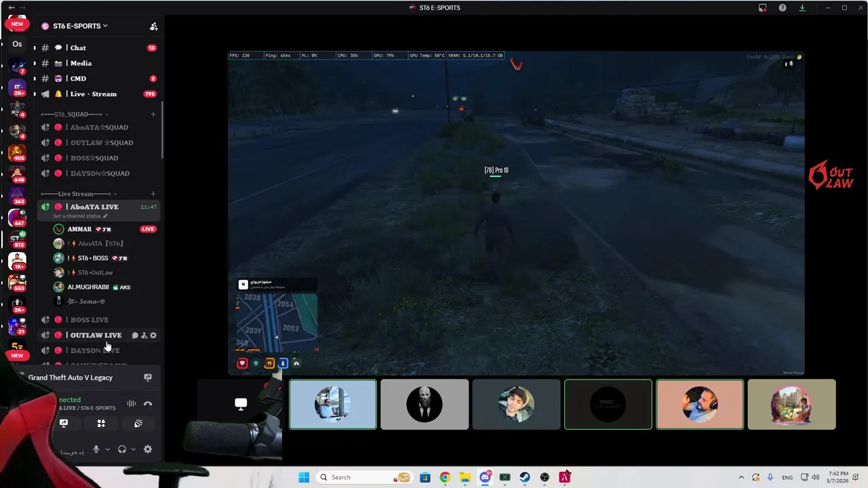868x488 pixels.
Task: Open OBS Studio from the taskbar
Action: (545, 477)
